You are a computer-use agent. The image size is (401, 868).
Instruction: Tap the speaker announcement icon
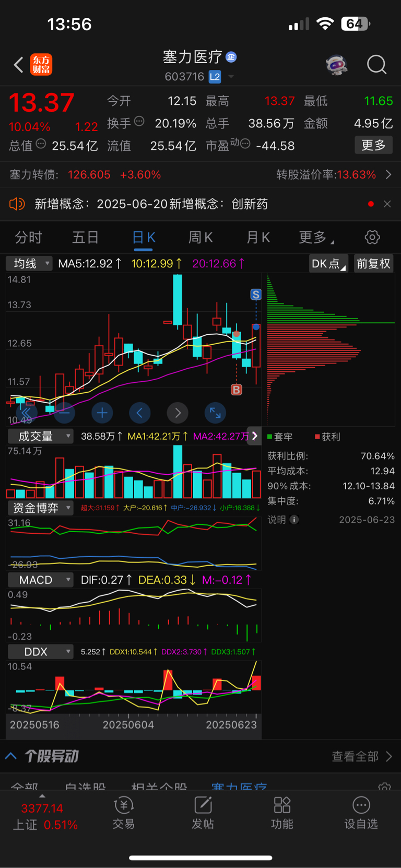click(17, 204)
